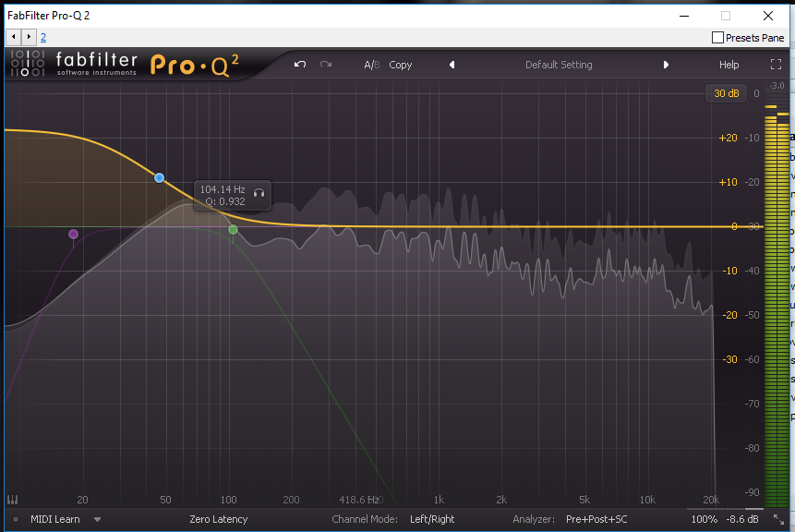Click the Q: 0.932 value
Viewport: 795px width, 532px height.
[x=225, y=201]
